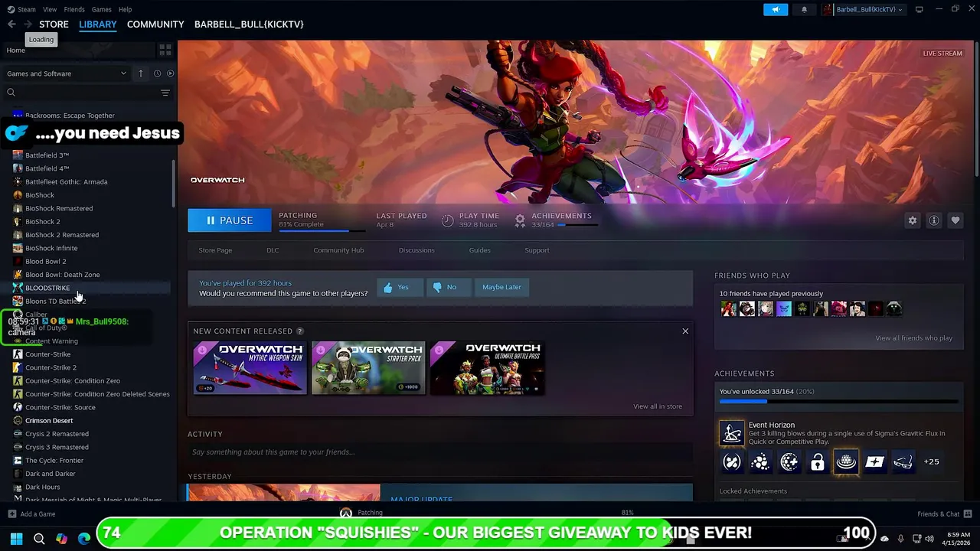
Task: Click the recent activity clock filter icon
Action: [x=157, y=73]
